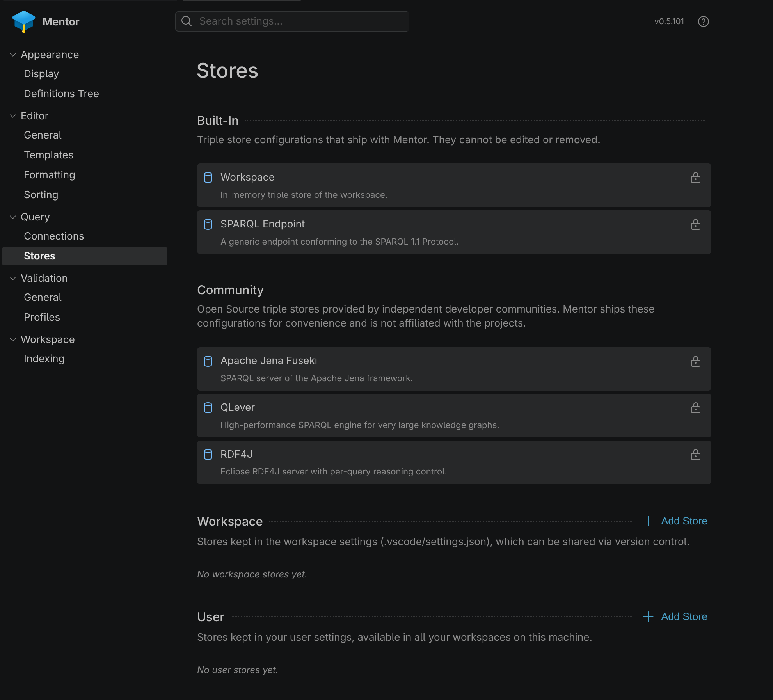Select the Workspace built-in store name
The image size is (773, 700).
pyautogui.click(x=247, y=177)
